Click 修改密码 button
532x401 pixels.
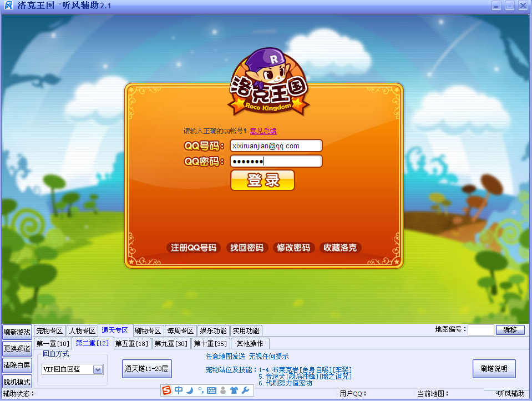(x=293, y=247)
